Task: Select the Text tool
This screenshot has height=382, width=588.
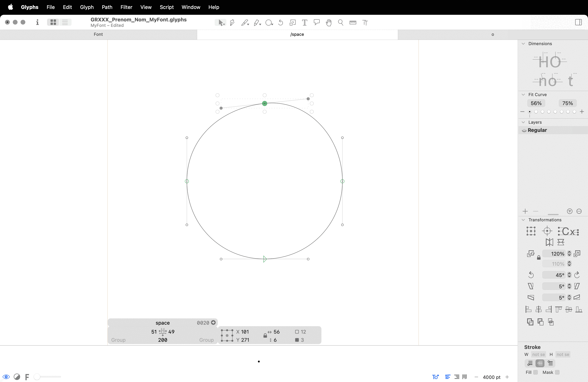Action: (304, 23)
